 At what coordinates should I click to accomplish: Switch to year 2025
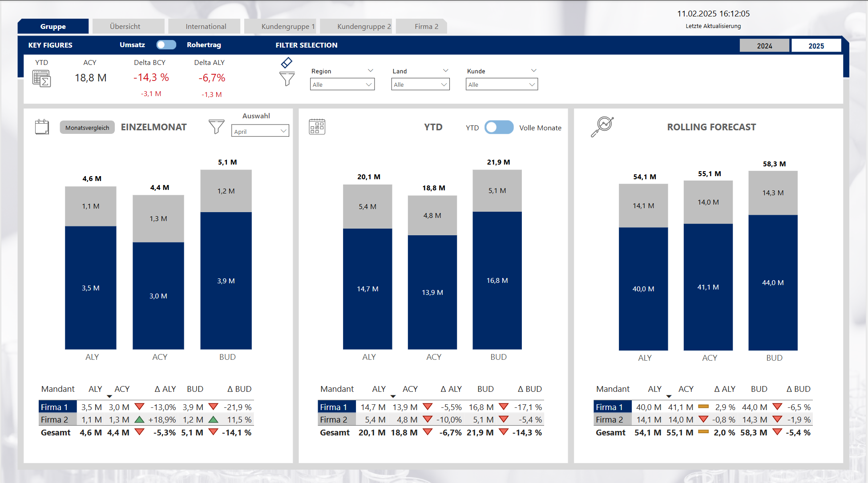(816, 46)
